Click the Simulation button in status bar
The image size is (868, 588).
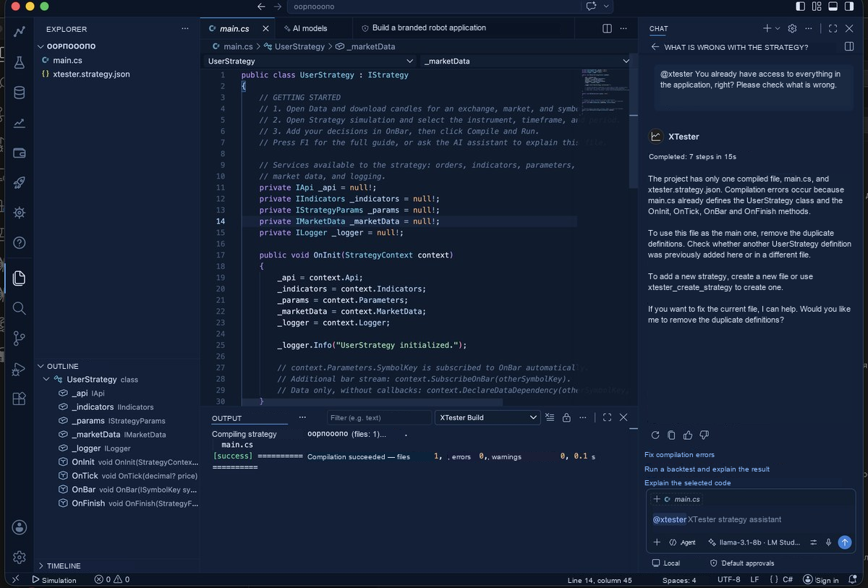point(54,580)
